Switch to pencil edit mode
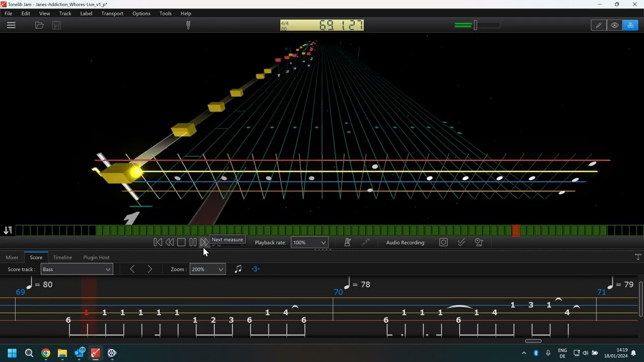 [598, 25]
